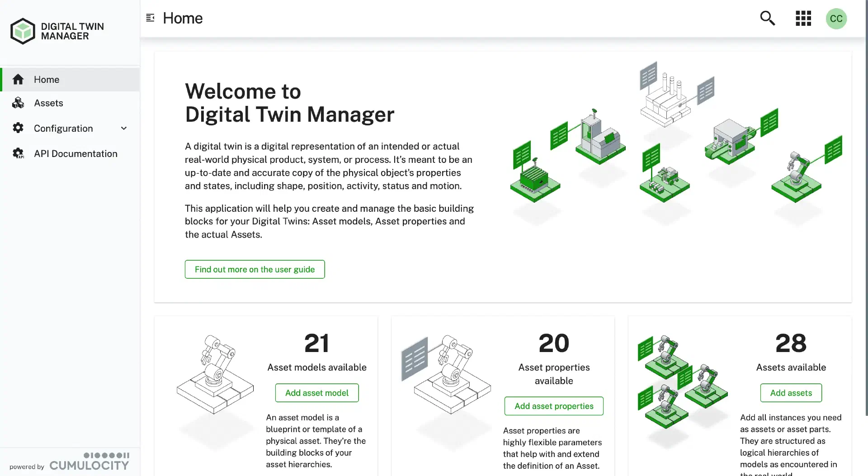Collapse the navigation sidebar using the toggle icon

click(151, 18)
